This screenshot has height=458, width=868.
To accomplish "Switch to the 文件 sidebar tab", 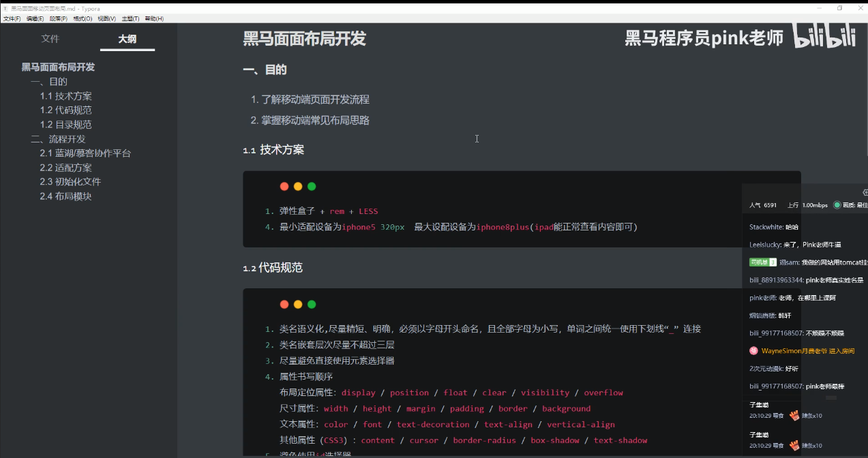I will point(50,39).
